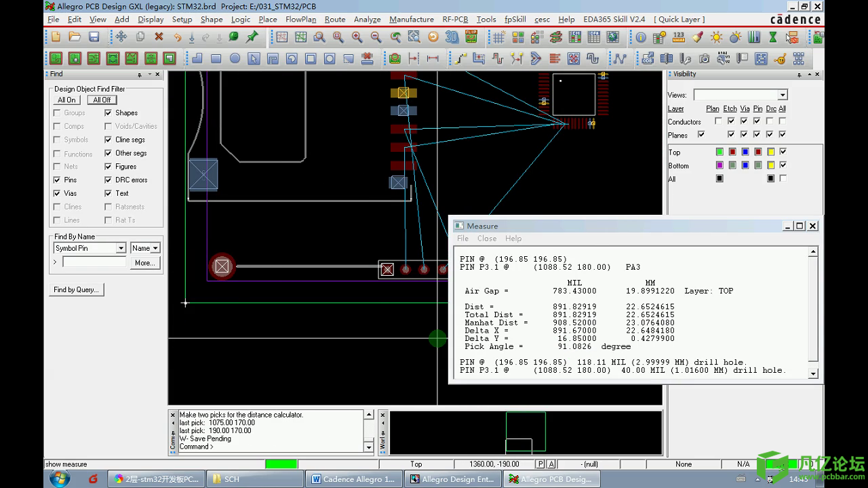868x488 pixels.
Task: Click the New file icon
Action: (x=56, y=37)
